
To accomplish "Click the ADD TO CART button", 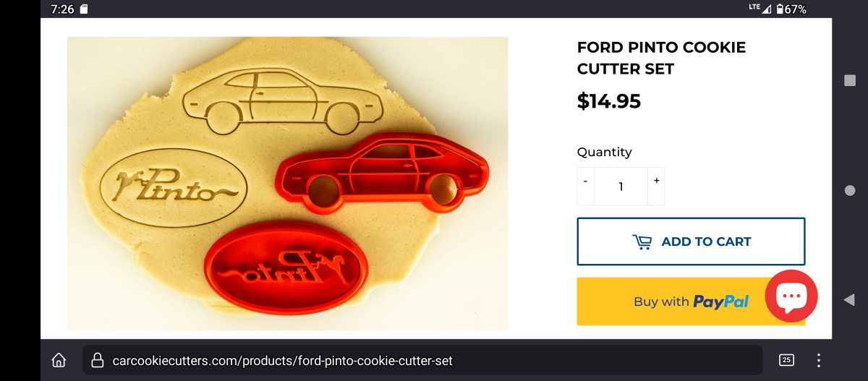I will coord(691,241).
